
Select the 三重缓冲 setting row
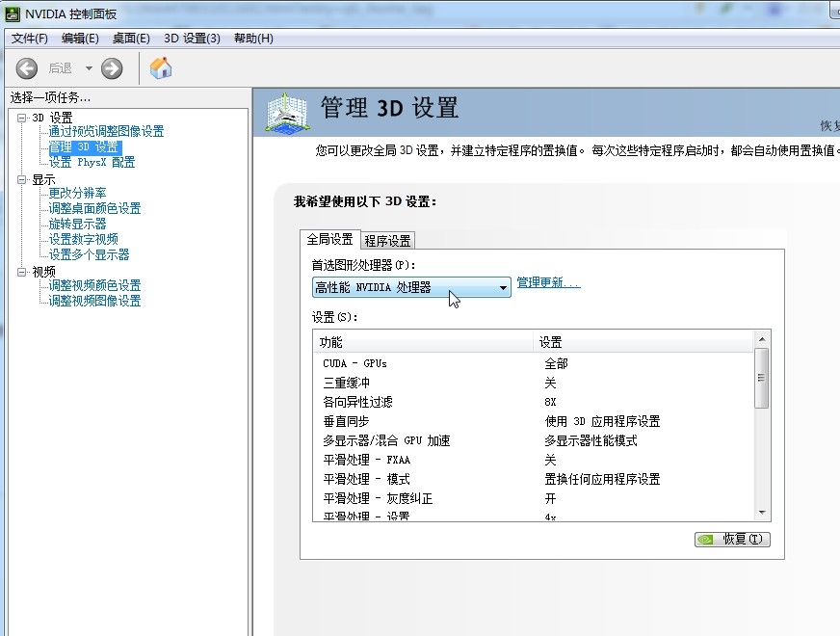[533, 383]
